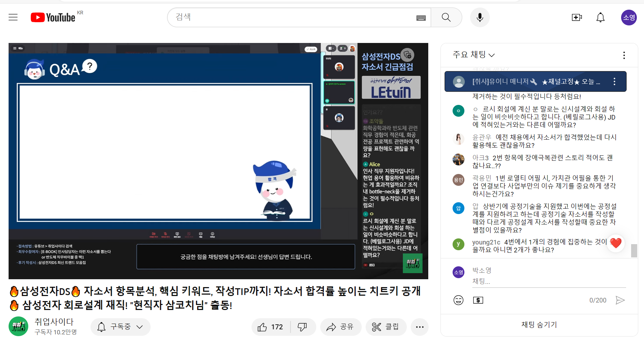Click the video title text
The image size is (644, 339).
tap(215, 298)
